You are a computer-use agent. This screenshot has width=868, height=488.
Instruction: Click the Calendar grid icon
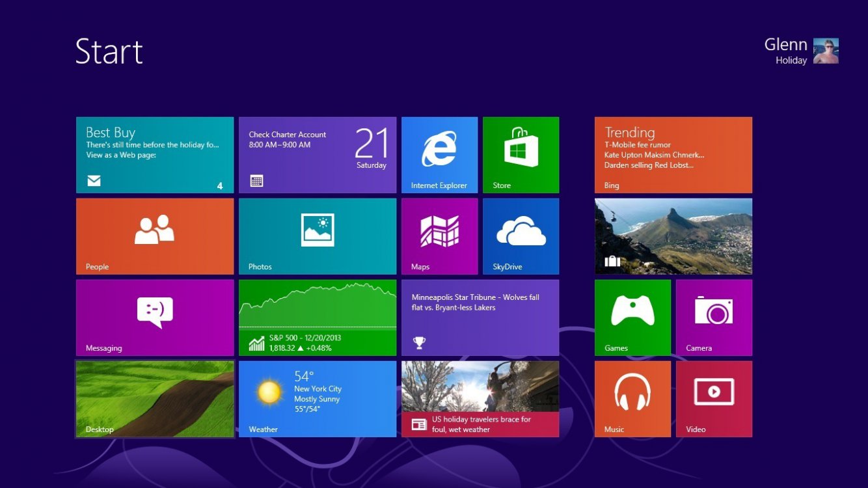(x=256, y=181)
